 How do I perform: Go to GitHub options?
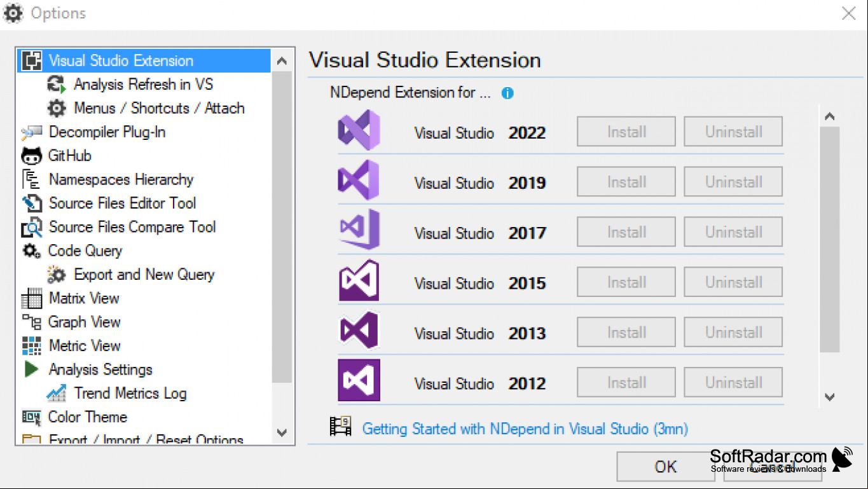(70, 156)
